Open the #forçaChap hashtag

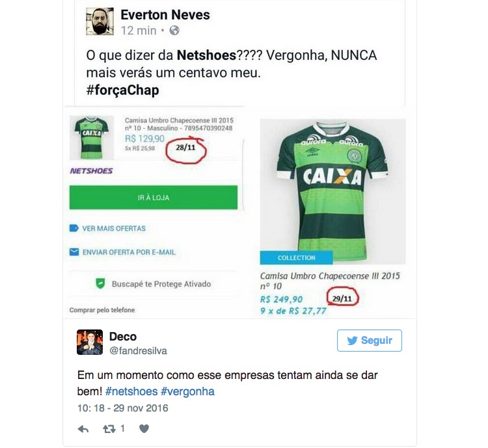click(122, 90)
